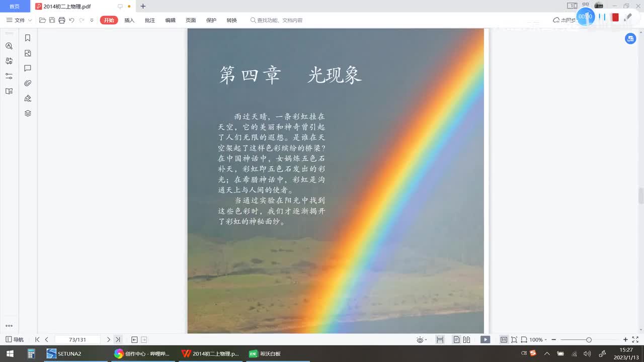The height and width of the screenshot is (362, 644).
Task: Select the 页面 ribbon tab
Action: (x=191, y=20)
